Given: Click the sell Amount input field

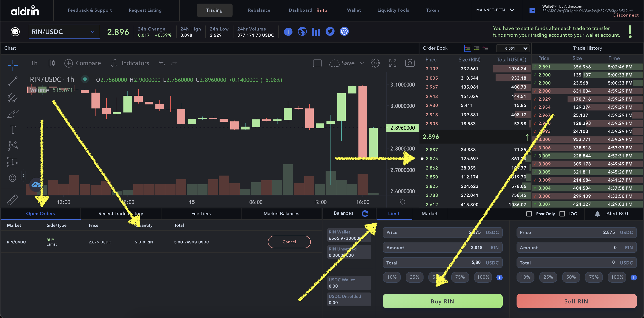Looking at the screenshot, I should 576,248.
